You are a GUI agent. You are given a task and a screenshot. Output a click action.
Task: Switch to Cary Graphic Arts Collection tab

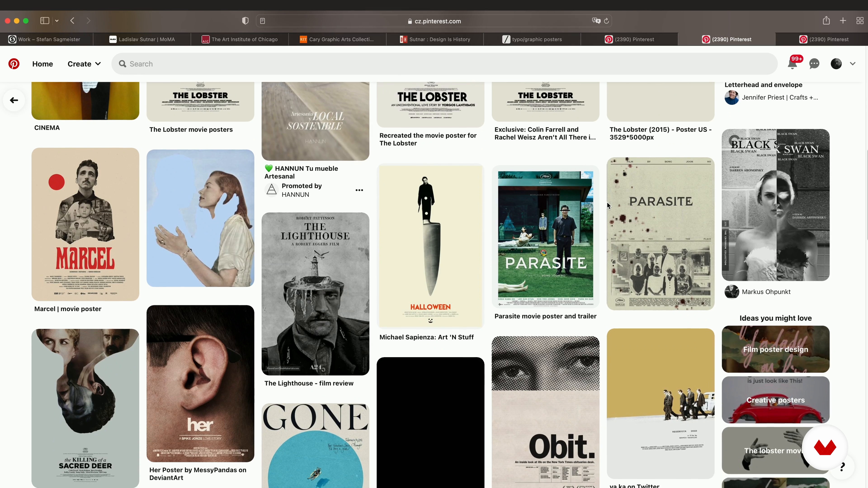337,39
